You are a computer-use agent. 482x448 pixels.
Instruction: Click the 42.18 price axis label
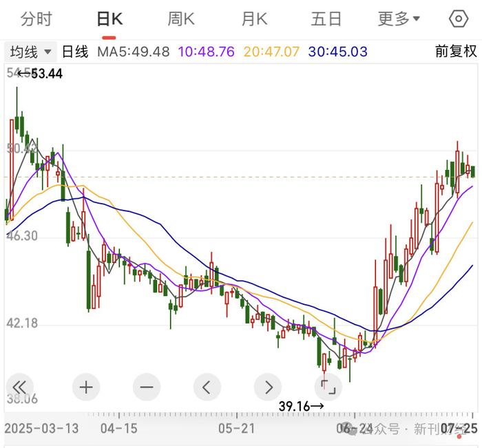click(x=22, y=323)
